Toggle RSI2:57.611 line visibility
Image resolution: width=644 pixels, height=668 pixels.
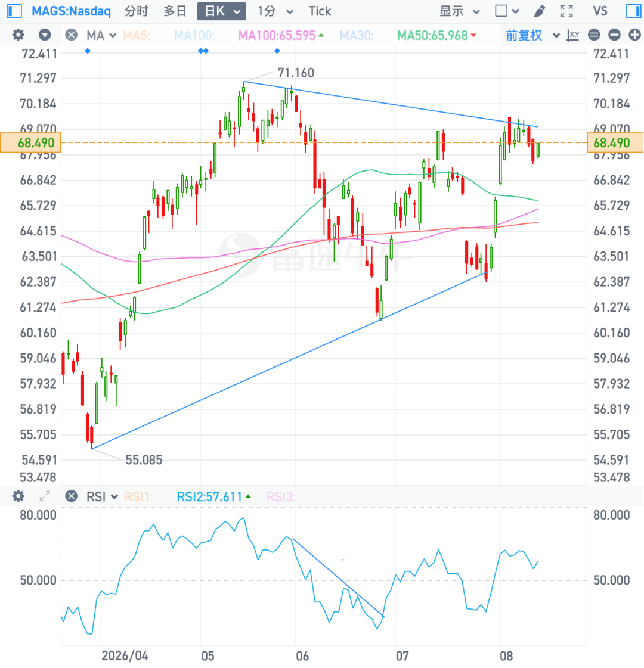click(213, 497)
